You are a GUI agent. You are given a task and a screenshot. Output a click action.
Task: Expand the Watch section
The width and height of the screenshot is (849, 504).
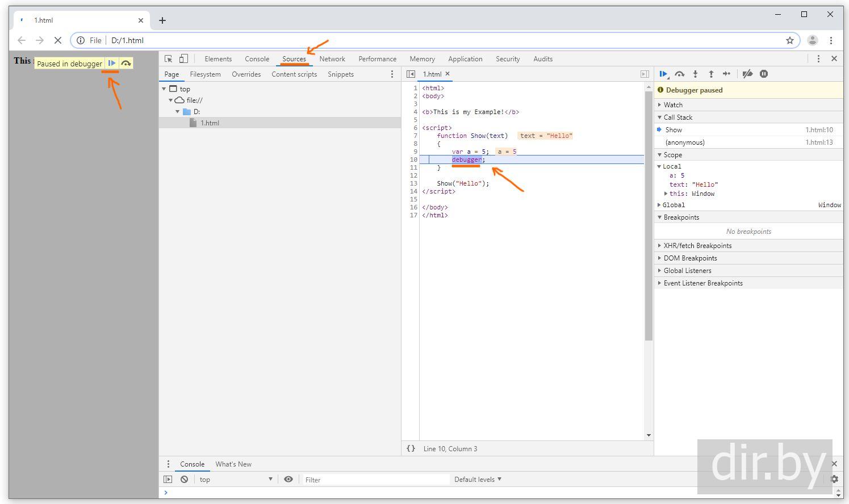coord(673,105)
